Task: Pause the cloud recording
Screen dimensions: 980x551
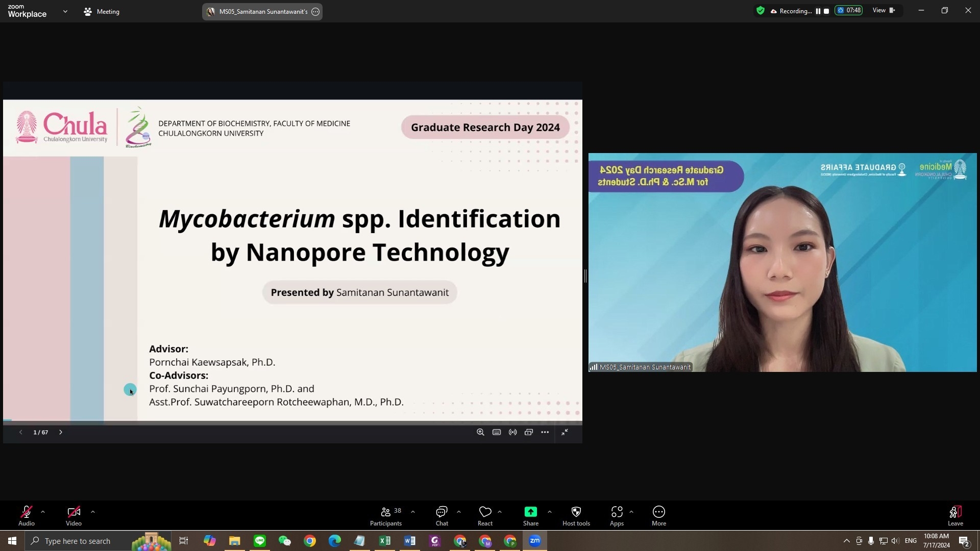Action: coord(818,11)
